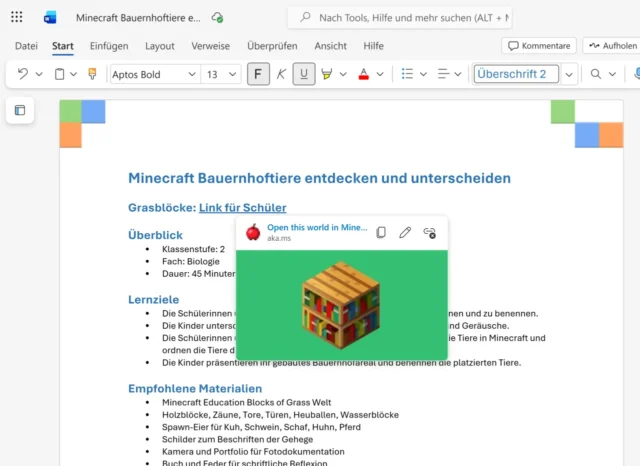Viewport: 640px width, 466px height.
Task: Follow the Link für Schüler hyperlink
Action: coord(242,208)
